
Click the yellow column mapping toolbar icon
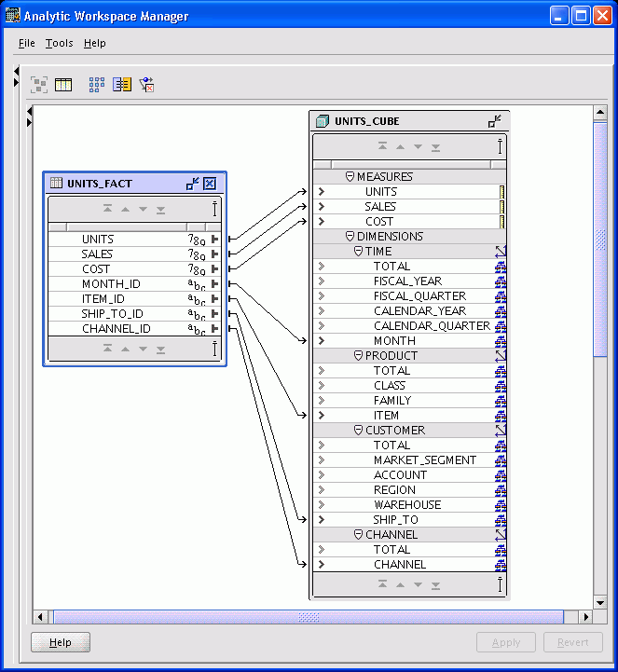pyautogui.click(x=122, y=85)
